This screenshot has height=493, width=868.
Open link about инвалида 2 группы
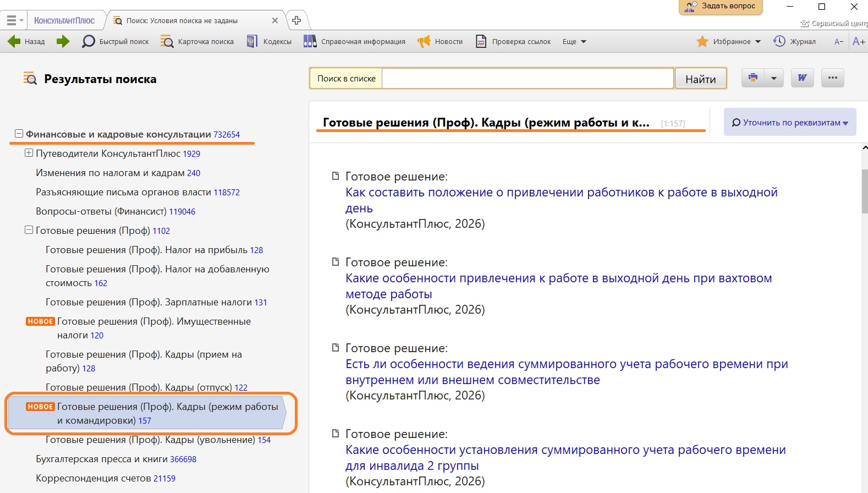[565, 458]
